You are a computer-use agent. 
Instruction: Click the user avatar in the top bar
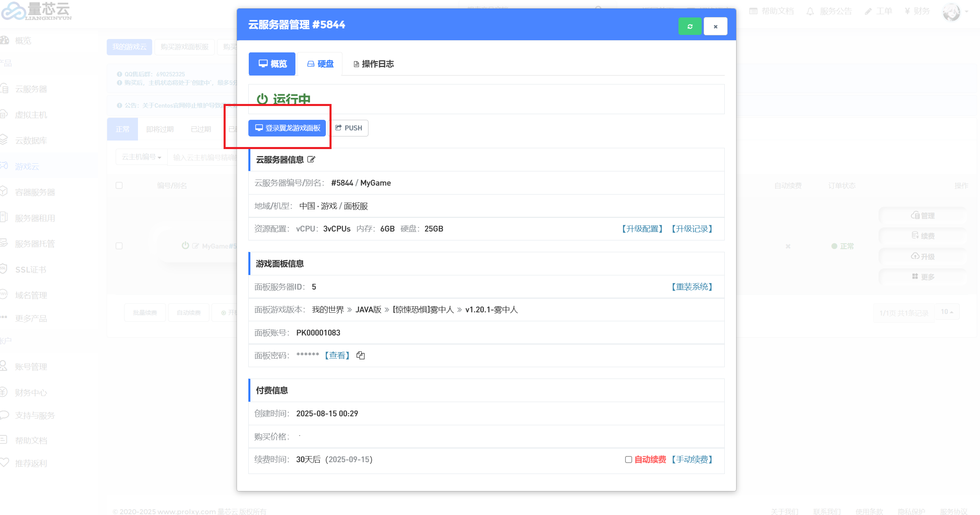click(x=951, y=12)
